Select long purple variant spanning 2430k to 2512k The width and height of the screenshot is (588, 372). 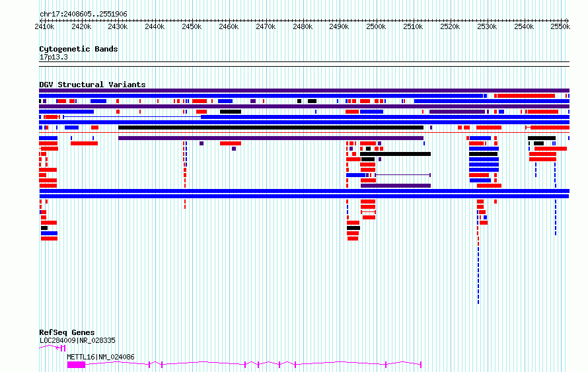click(x=271, y=138)
